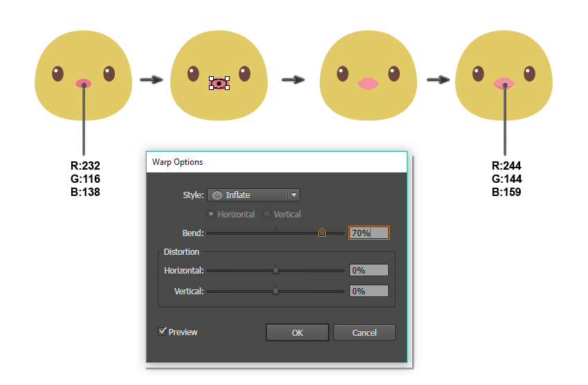Image resolution: width=588 pixels, height=385 pixels.
Task: Click the G:116 color value text
Action: point(85,179)
